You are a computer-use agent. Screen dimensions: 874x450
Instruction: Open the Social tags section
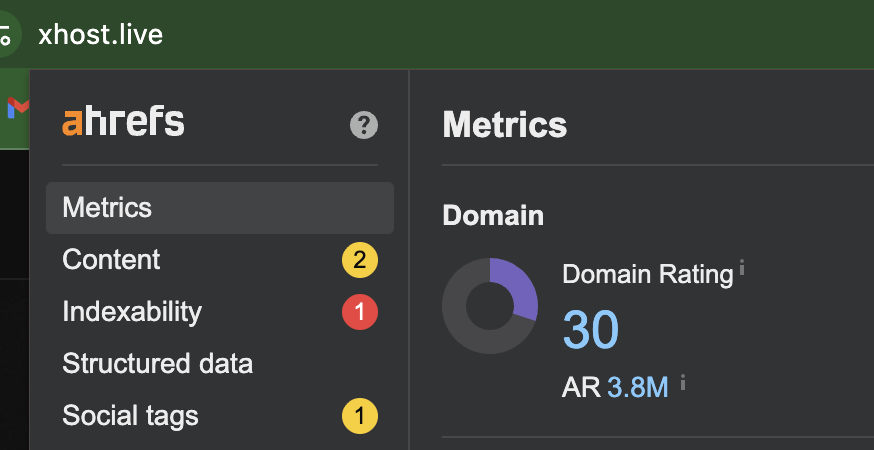[x=220, y=416]
